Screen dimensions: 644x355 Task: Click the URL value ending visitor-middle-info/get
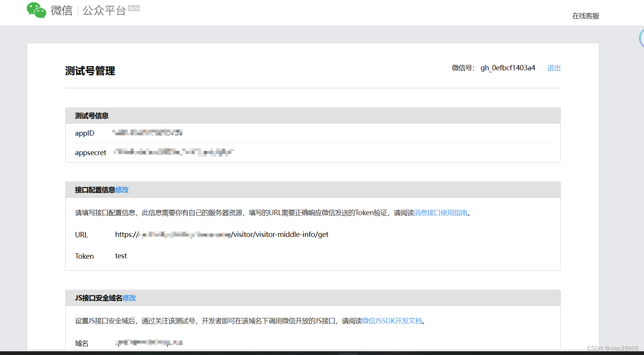222,235
